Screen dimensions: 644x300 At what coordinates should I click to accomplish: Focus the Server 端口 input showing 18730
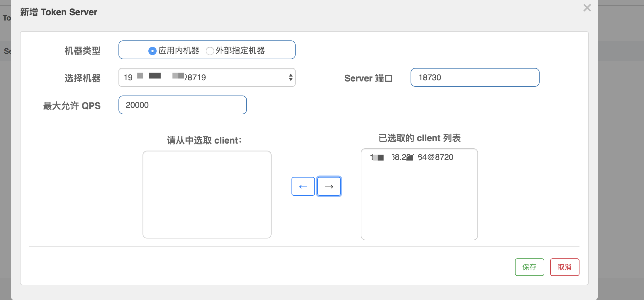click(x=474, y=77)
